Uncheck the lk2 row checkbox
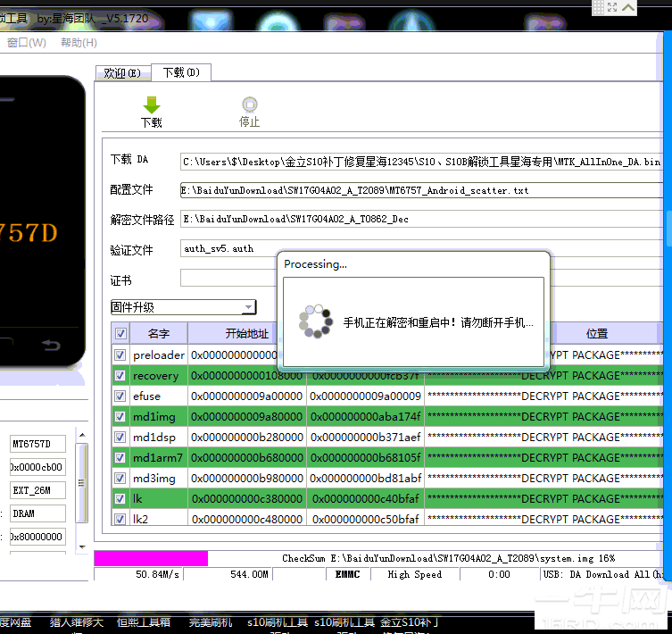The width and height of the screenshot is (672, 634). tap(120, 519)
